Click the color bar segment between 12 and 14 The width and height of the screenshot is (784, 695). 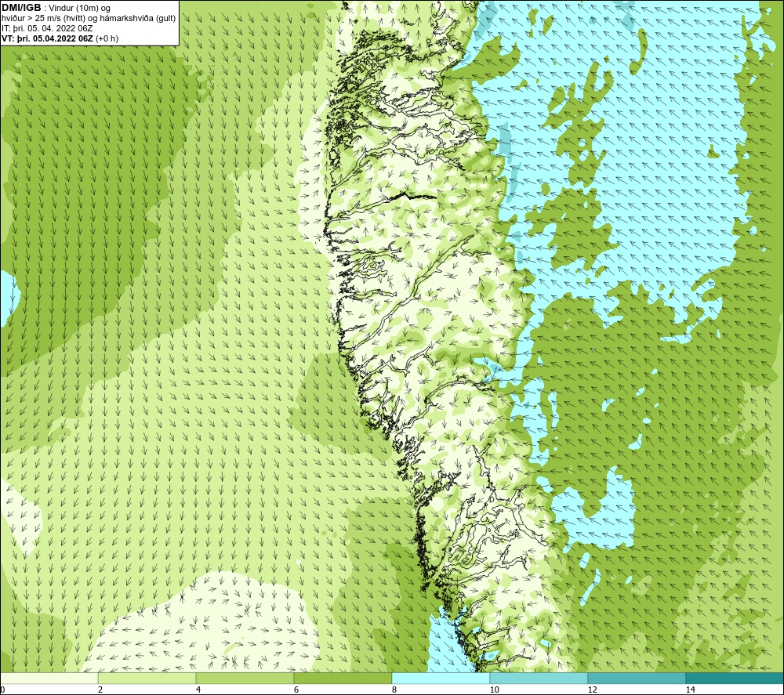pos(637,679)
